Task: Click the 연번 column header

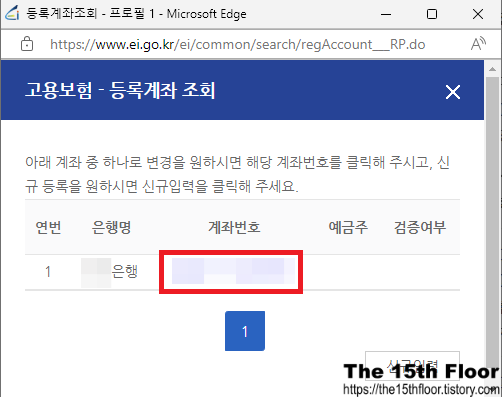Action: point(48,227)
